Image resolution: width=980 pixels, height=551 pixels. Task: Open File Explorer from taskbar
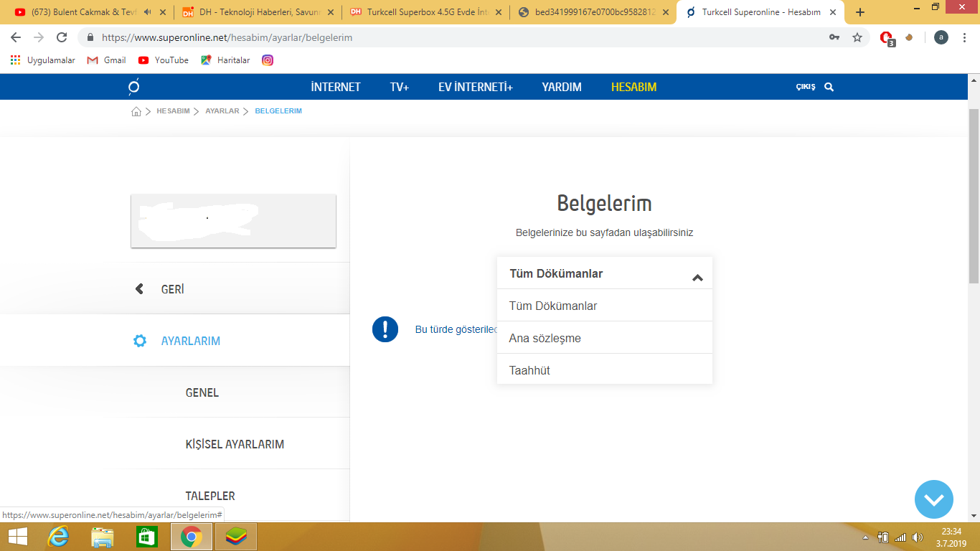[103, 537]
